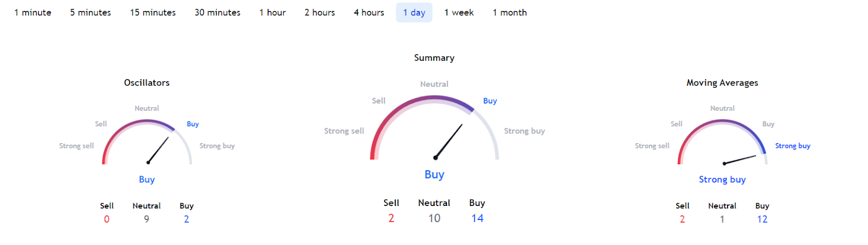Switch to the 5 minutes timeframe
This screenshot has width=868, height=245.
tap(91, 12)
